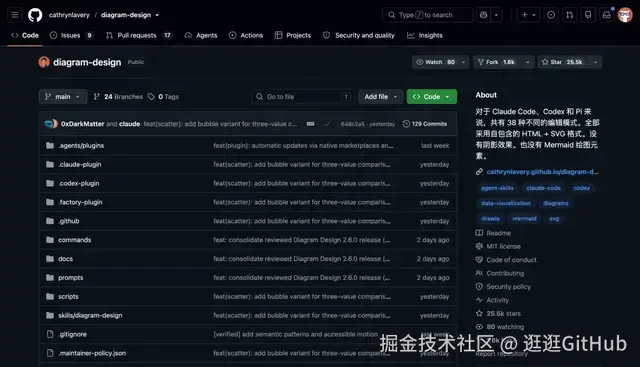Open the scripts folder

(x=68, y=296)
